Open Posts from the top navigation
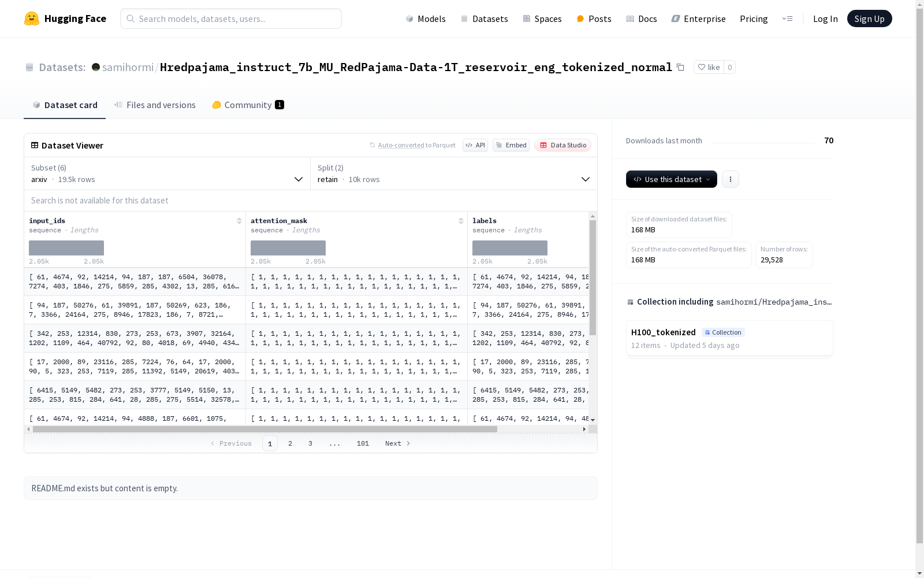 coord(594,18)
